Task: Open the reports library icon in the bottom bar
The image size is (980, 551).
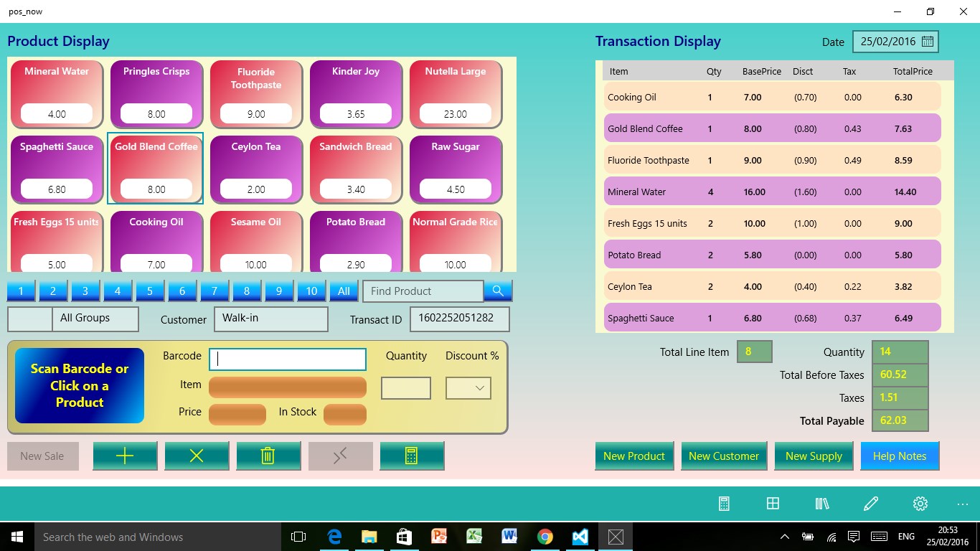Action: [x=821, y=503]
